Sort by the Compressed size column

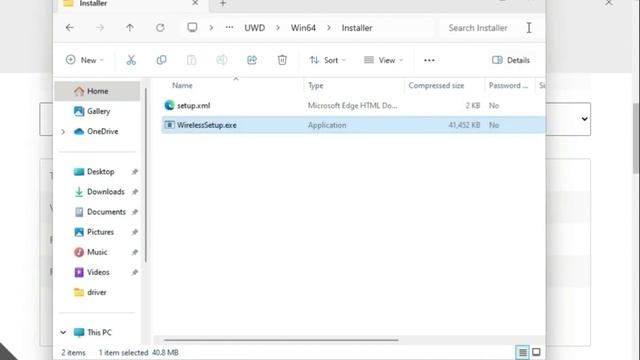tap(436, 85)
